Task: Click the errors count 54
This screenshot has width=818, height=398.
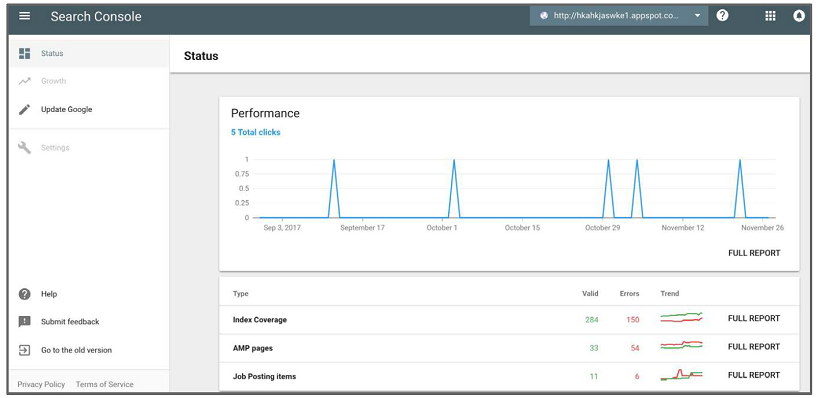Action: (x=635, y=348)
